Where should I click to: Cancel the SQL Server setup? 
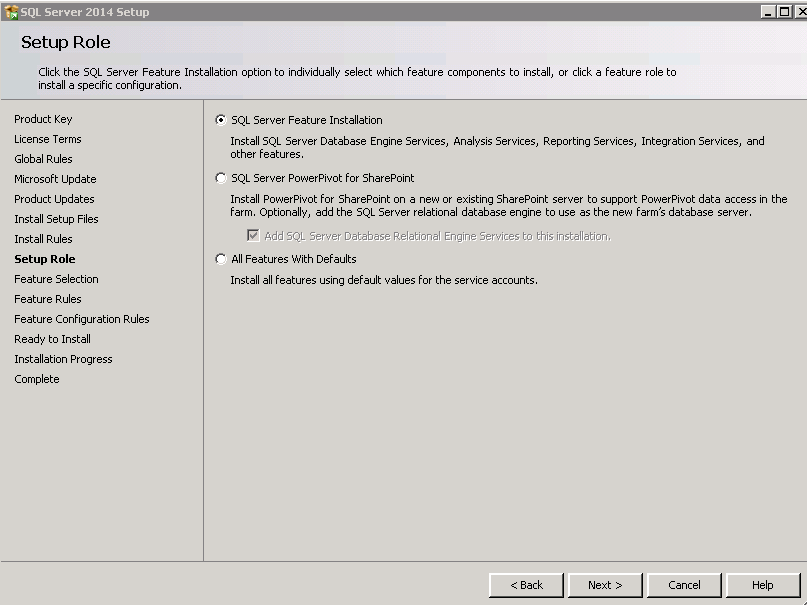[684, 585]
